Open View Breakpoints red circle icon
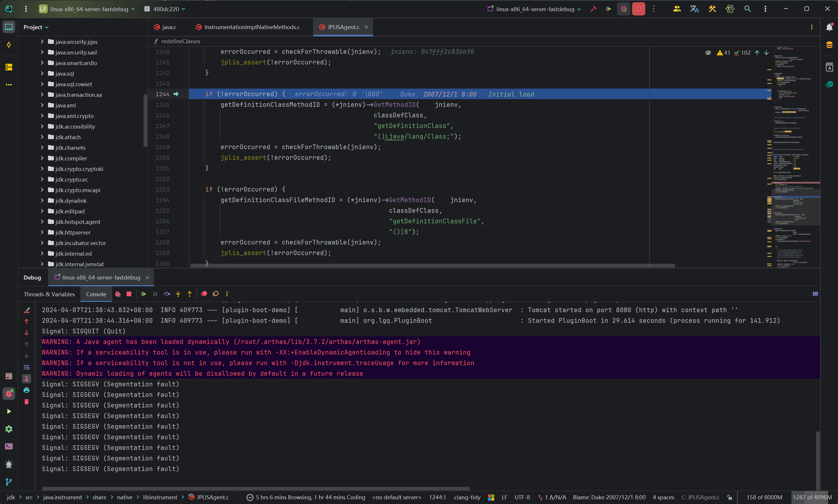Image resolution: width=838 pixels, height=504 pixels. (204, 294)
